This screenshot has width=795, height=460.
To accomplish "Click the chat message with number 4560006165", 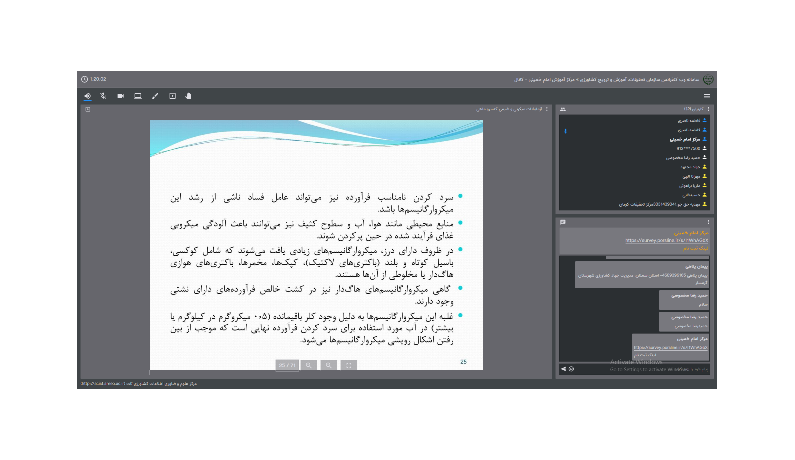I will (642, 274).
